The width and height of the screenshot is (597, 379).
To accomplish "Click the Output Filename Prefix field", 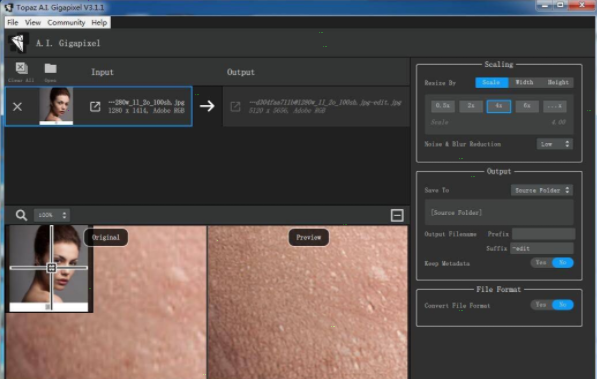I will click(x=543, y=234).
